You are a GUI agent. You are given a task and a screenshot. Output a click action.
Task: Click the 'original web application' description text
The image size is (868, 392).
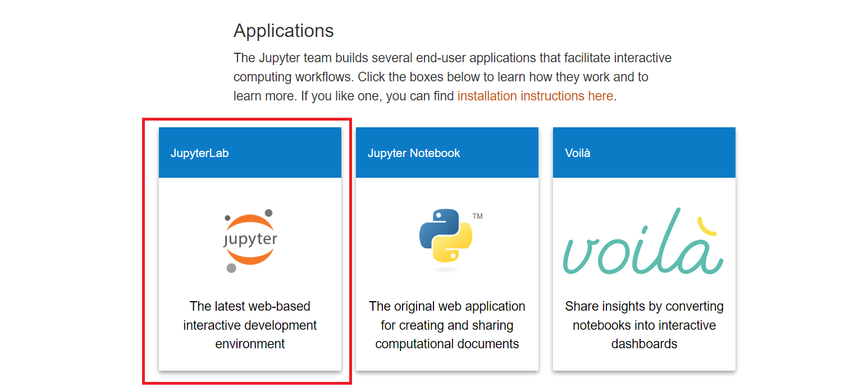click(x=447, y=325)
